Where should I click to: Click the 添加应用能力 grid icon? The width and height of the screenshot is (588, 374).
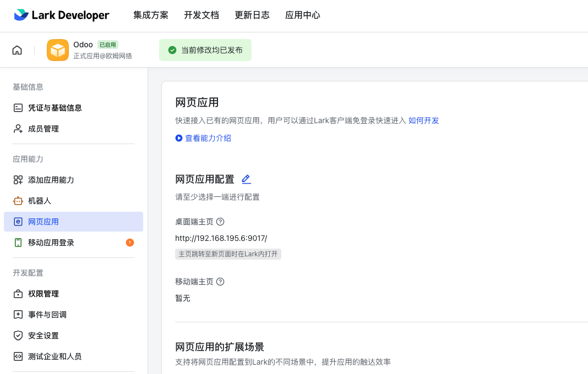click(x=18, y=180)
